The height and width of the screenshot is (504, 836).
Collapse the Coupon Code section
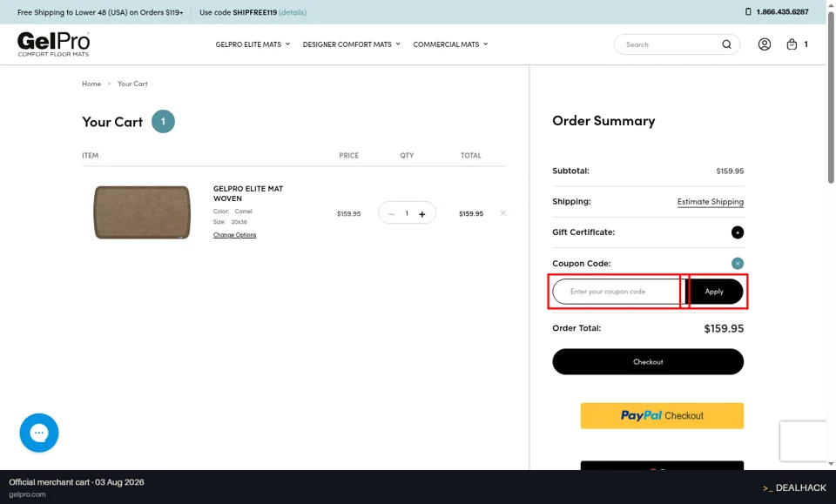pos(737,263)
